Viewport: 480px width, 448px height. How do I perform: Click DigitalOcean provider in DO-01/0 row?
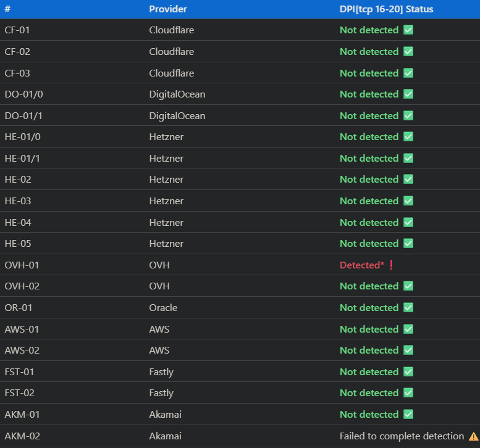(x=177, y=94)
